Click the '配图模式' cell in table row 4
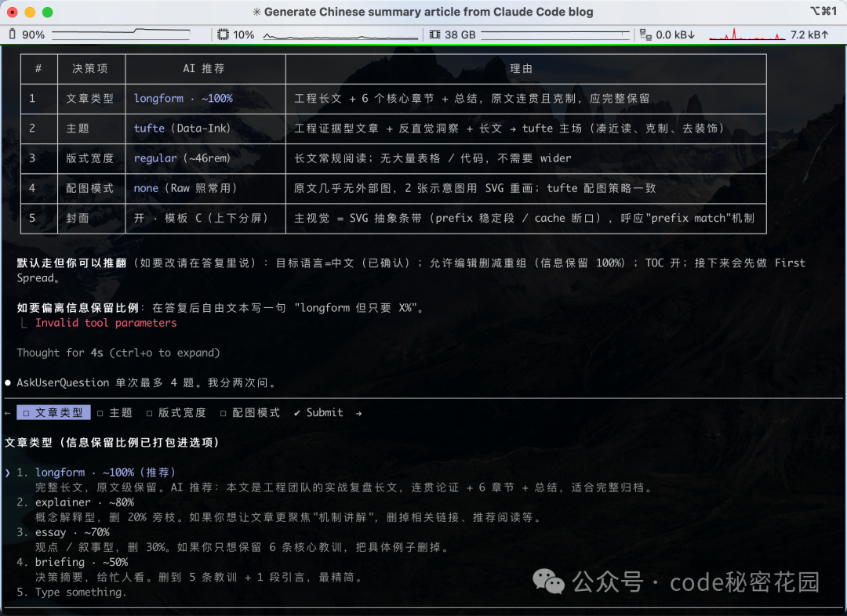 tap(89, 188)
